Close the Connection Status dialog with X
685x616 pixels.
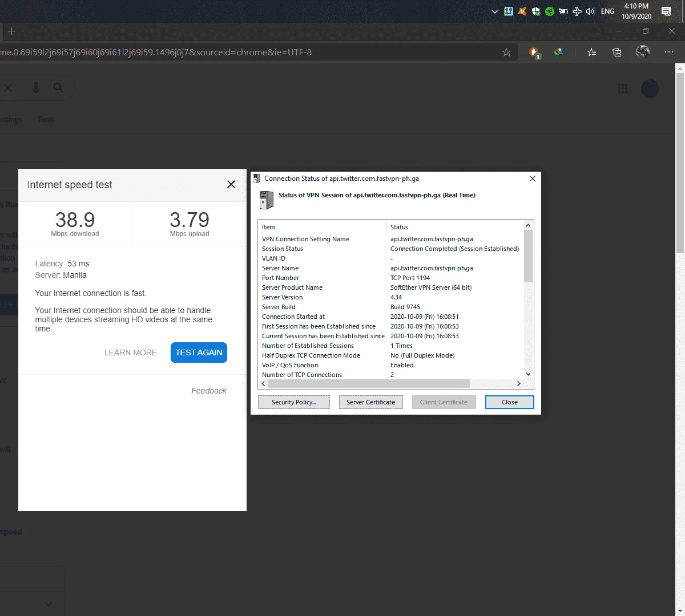coord(533,179)
